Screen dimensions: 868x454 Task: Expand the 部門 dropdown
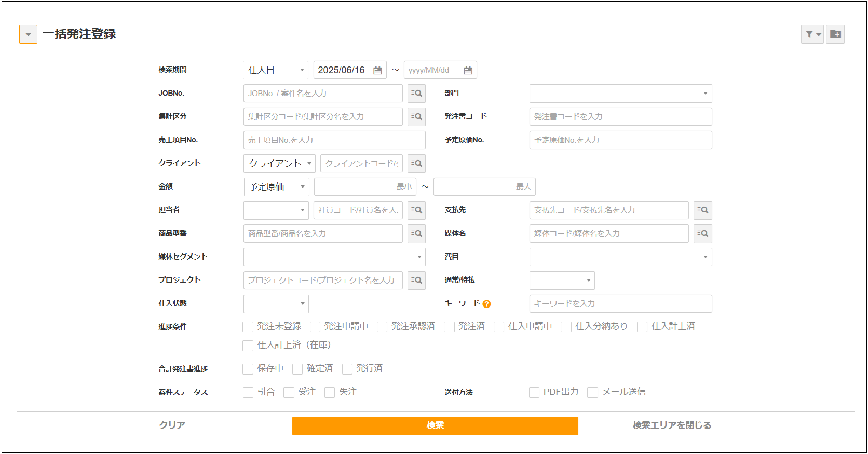pos(620,94)
